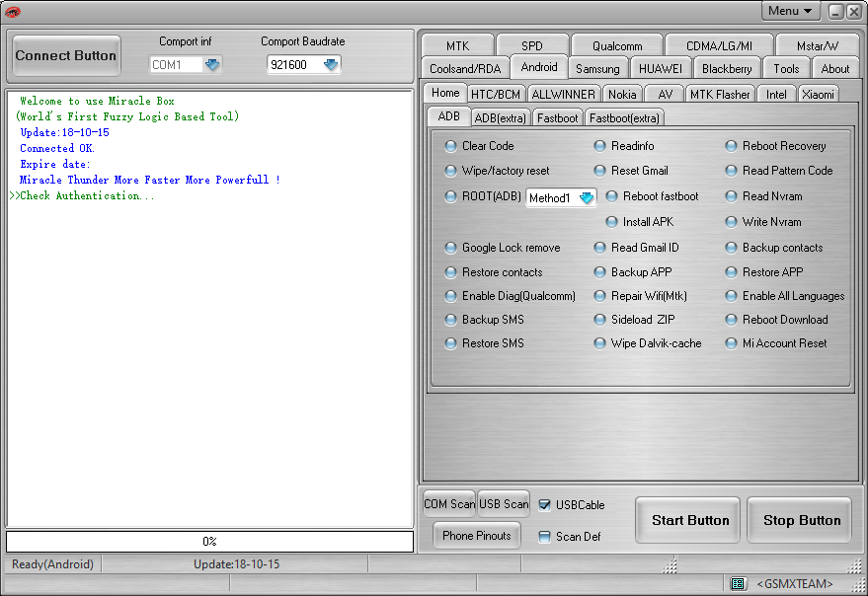This screenshot has width=868, height=596.
Task: Click the Miracle Box eye logo icon
Action: [x=13, y=11]
